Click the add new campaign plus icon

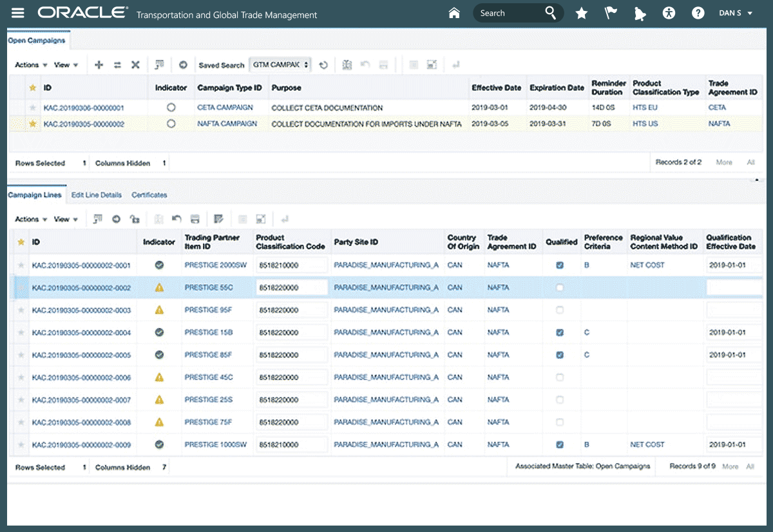click(x=99, y=65)
